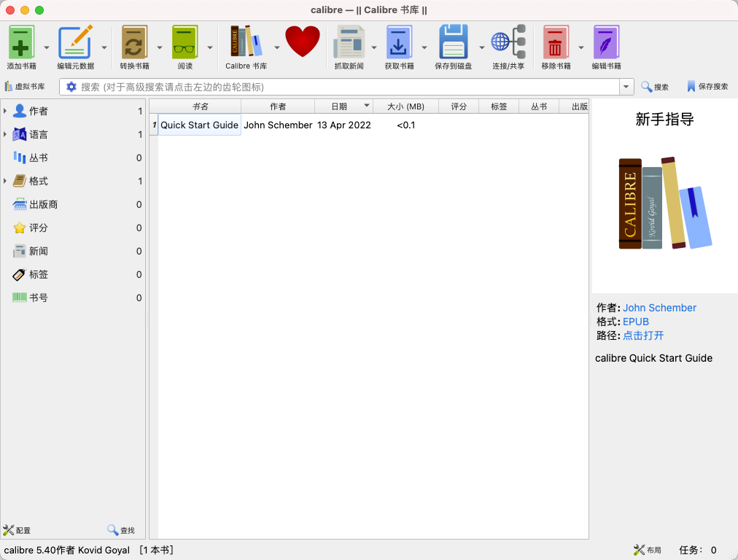Open dropdown arrow next to 移除书籍
The width and height of the screenshot is (738, 560).
(581, 47)
